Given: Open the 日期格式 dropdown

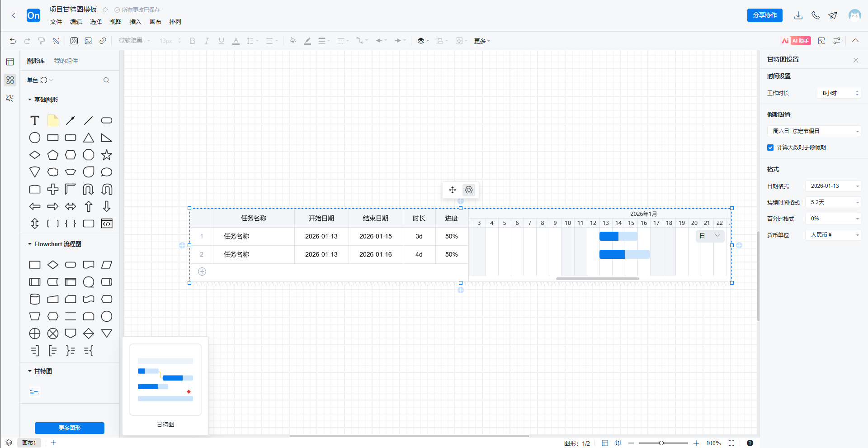Looking at the screenshot, I should coord(833,186).
